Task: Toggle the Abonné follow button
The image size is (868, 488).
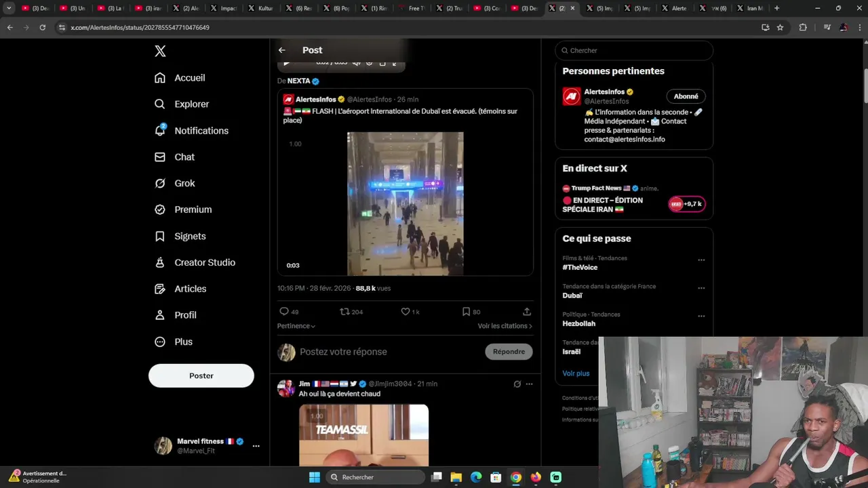Action: [x=686, y=96]
